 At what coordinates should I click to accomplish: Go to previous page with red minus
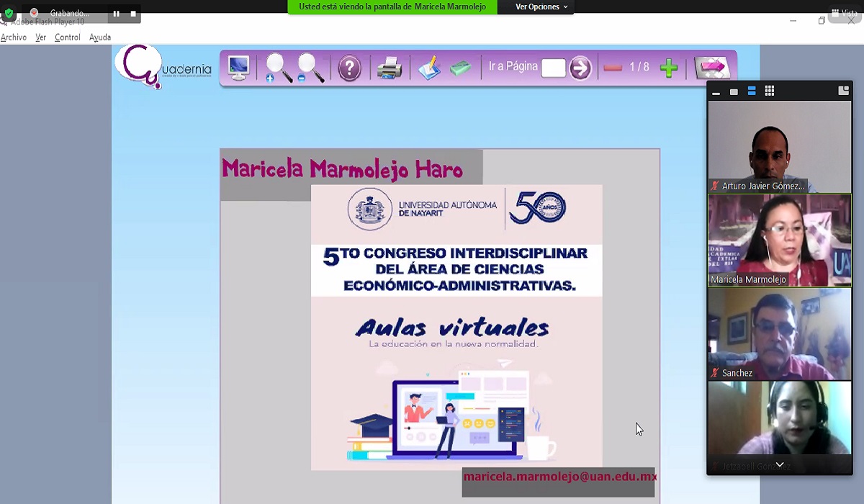613,68
